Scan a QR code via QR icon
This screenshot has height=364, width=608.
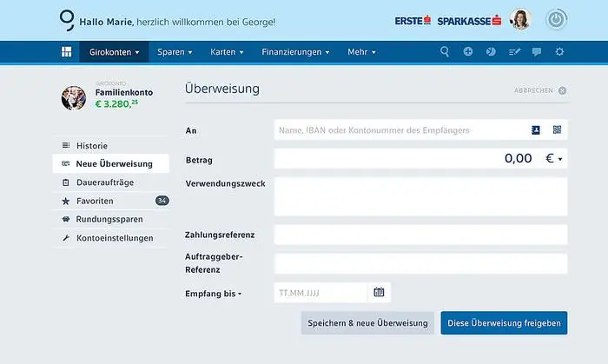pos(557,129)
